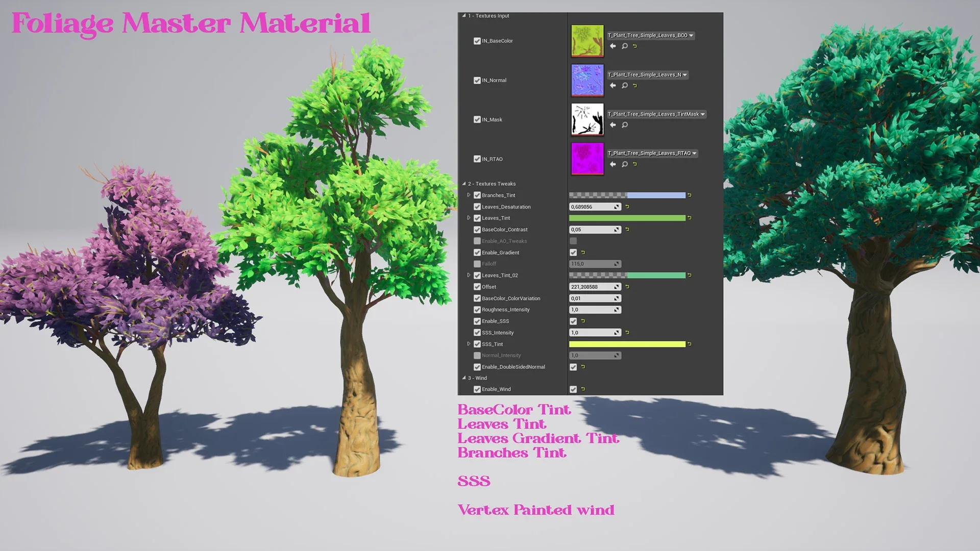Collapse the 2 - Textures Tweaks section

[464, 184]
